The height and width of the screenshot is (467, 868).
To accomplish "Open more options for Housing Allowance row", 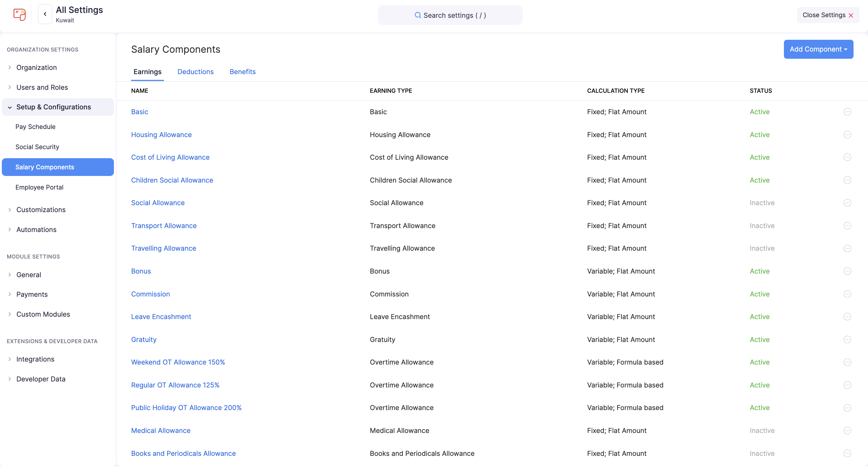I will [x=847, y=135].
